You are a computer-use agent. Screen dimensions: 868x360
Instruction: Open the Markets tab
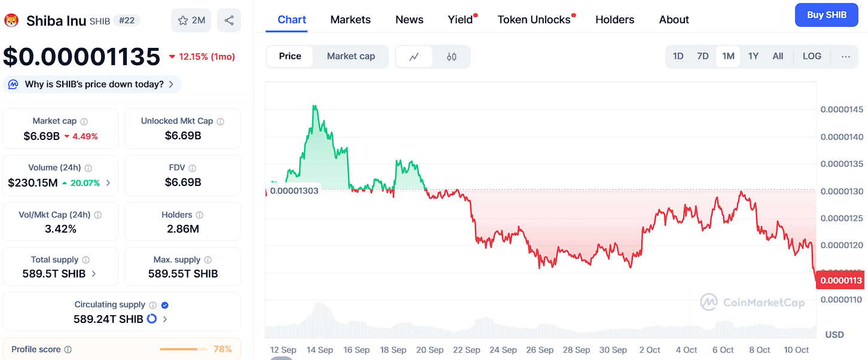(x=351, y=20)
